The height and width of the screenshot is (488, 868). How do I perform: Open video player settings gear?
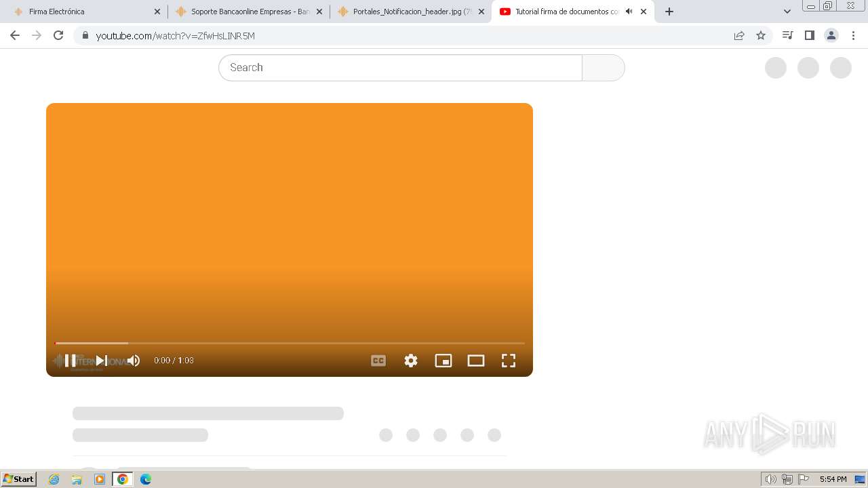click(x=411, y=361)
